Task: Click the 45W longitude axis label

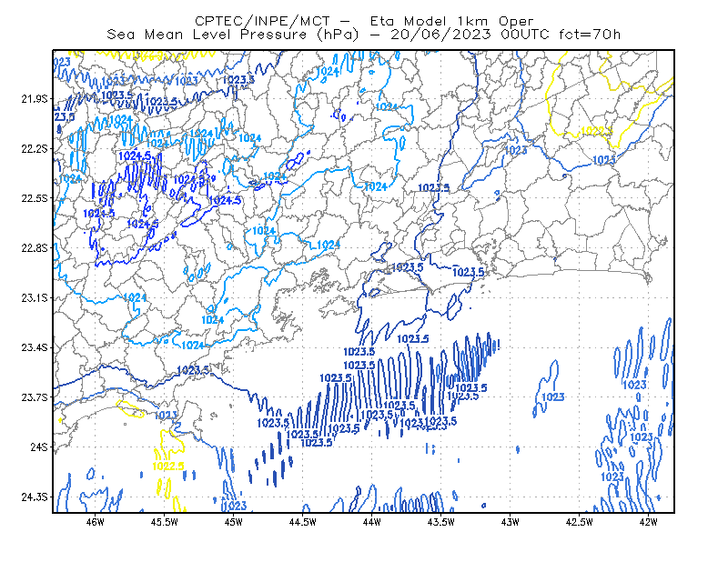Action: click(x=233, y=522)
